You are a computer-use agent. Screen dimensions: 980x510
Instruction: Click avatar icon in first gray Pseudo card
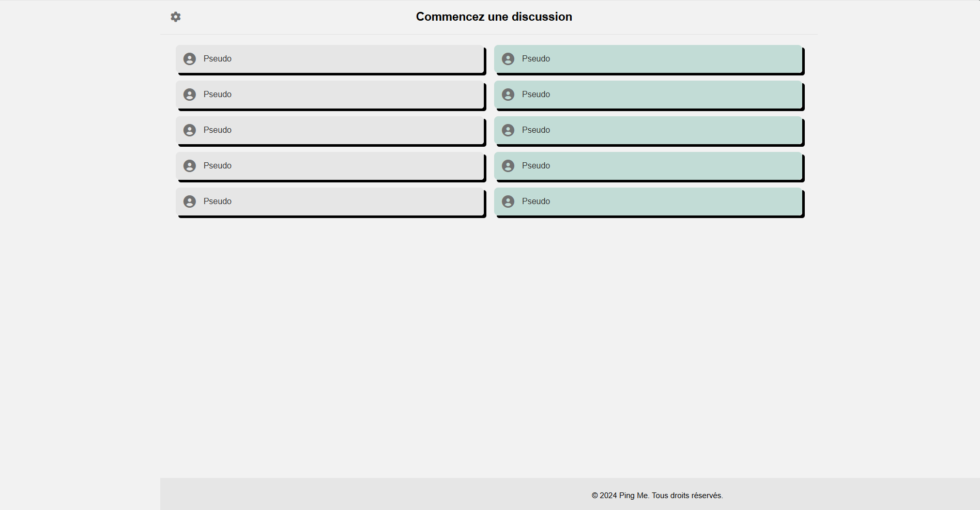190,59
